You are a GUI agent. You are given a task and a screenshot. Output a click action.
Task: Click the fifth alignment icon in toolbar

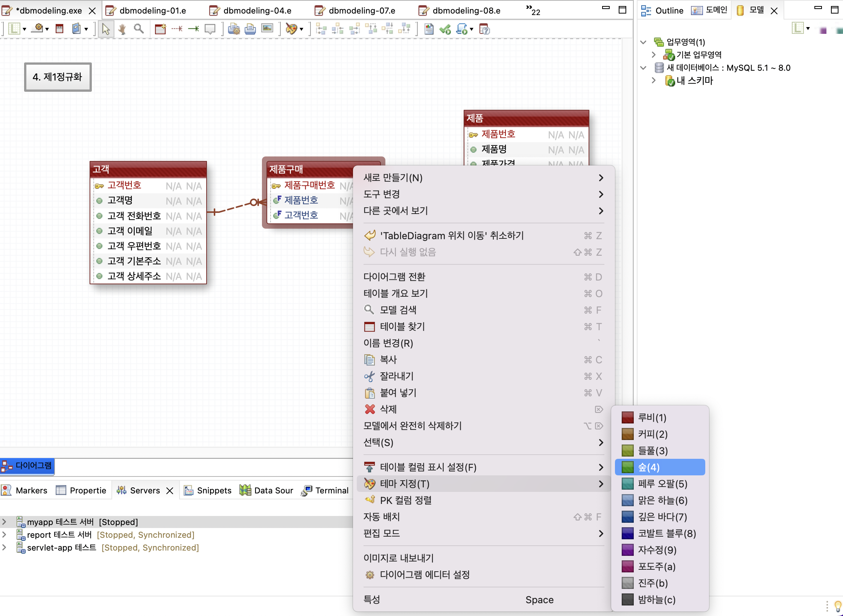pyautogui.click(x=388, y=29)
